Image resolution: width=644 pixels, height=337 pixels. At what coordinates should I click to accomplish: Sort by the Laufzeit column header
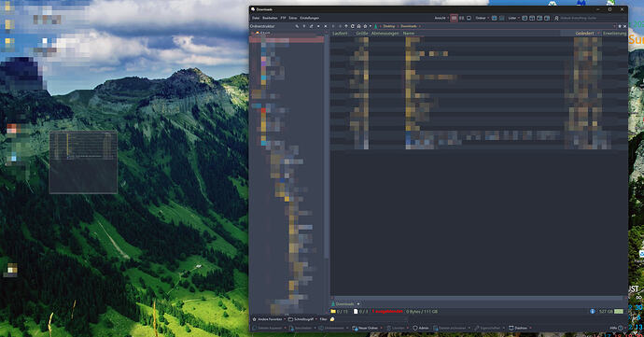tap(340, 34)
